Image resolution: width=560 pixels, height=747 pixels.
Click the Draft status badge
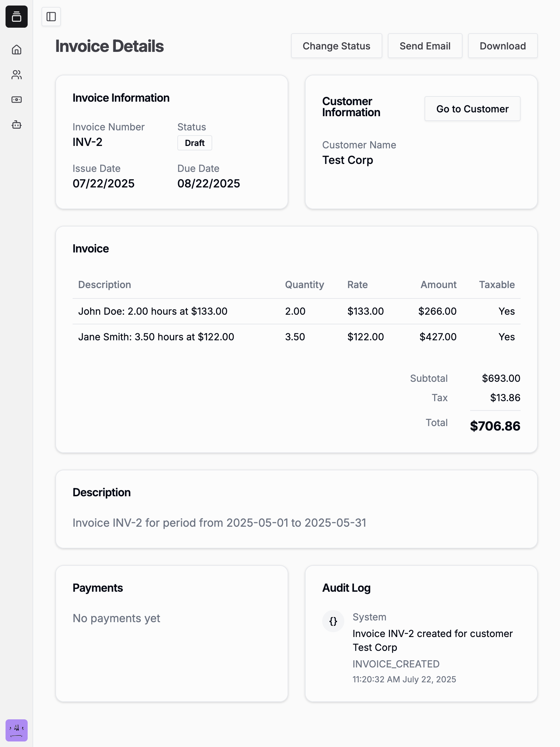pos(195,143)
